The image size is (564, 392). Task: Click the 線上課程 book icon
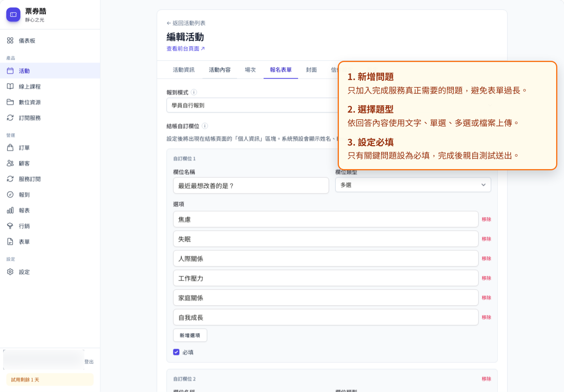(x=10, y=86)
